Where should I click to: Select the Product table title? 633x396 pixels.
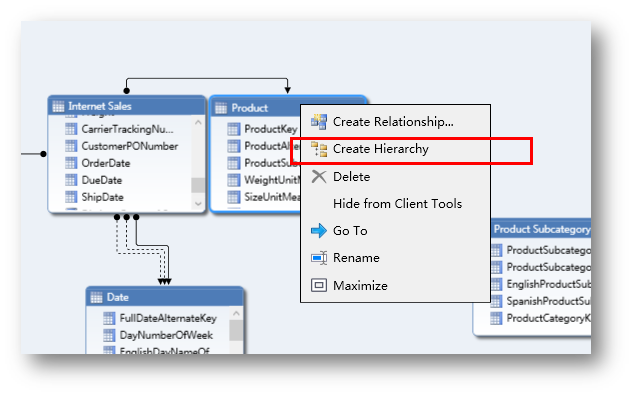click(x=249, y=108)
